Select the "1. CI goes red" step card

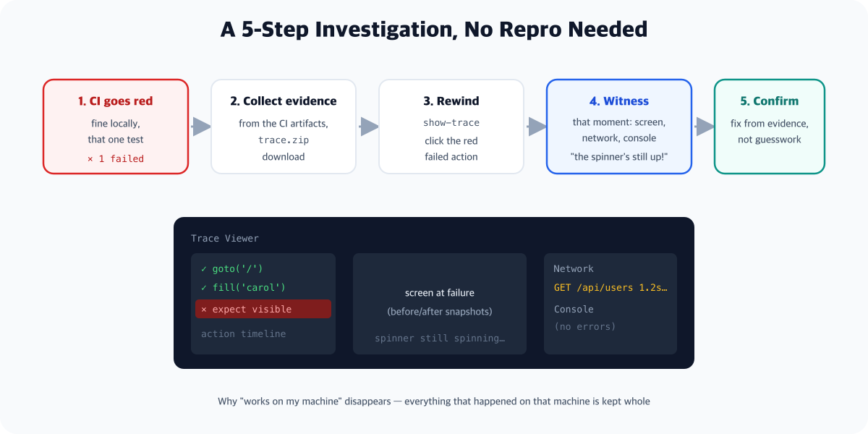116,127
